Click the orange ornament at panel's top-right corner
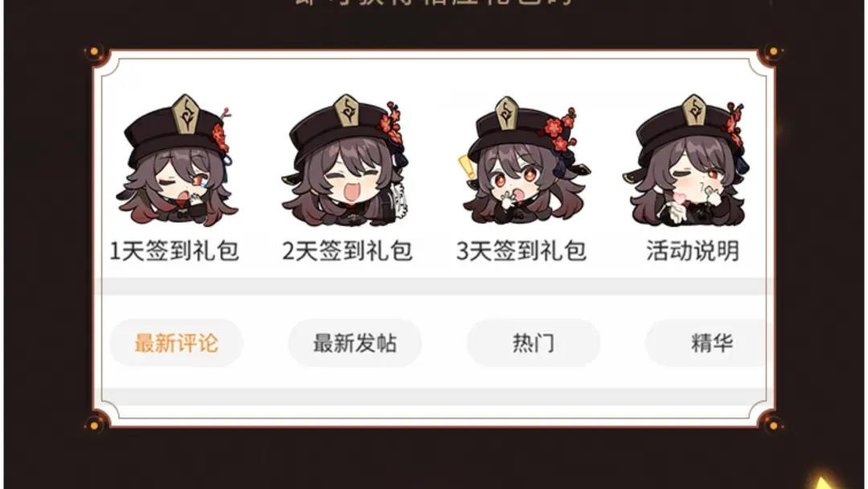The height and width of the screenshot is (489, 868). 773,52
